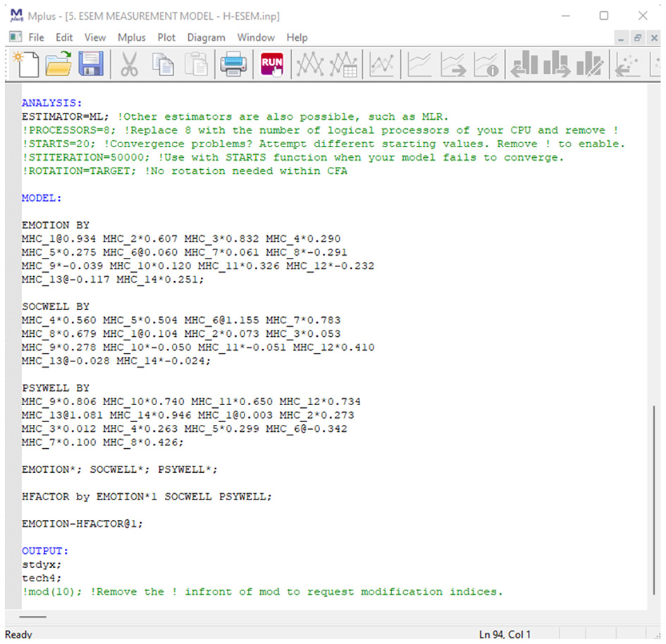Print the document with printer icon

[233, 65]
